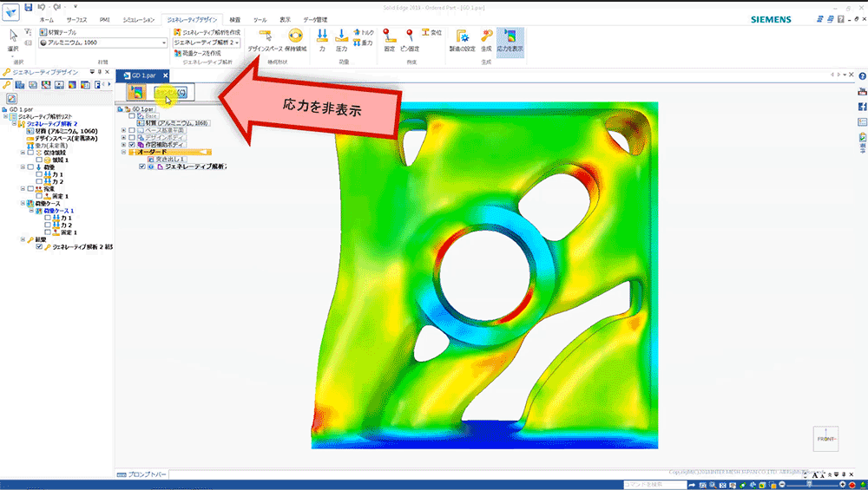The image size is (868, 490).
Task: Check the 保持領域 checkbox in the tree
Action: pyautogui.click(x=30, y=153)
